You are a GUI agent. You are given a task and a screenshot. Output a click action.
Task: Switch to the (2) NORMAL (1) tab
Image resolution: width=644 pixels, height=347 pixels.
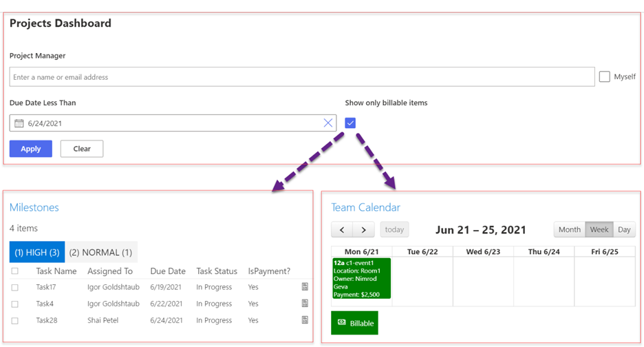click(100, 252)
